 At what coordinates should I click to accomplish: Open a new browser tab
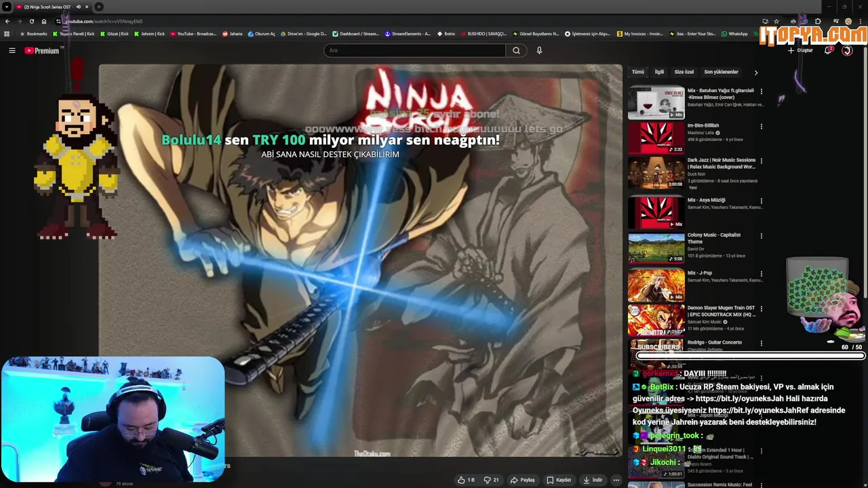(99, 7)
